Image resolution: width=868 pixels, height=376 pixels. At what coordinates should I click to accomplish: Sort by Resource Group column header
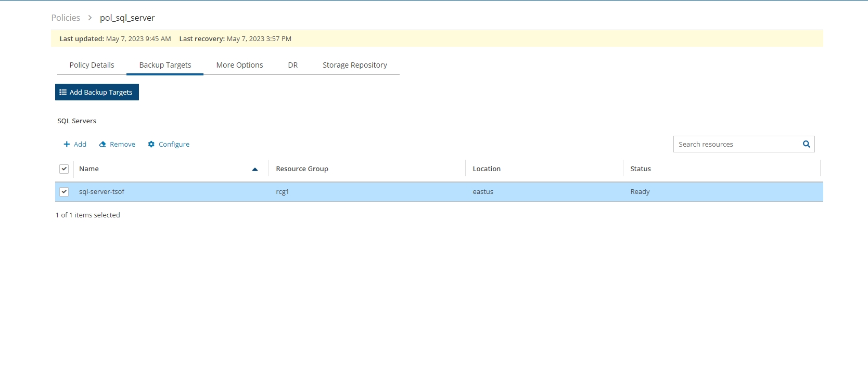[x=302, y=169]
